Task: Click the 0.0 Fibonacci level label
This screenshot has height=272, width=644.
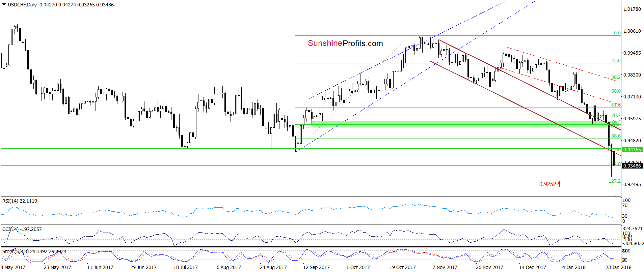Action: [617, 33]
